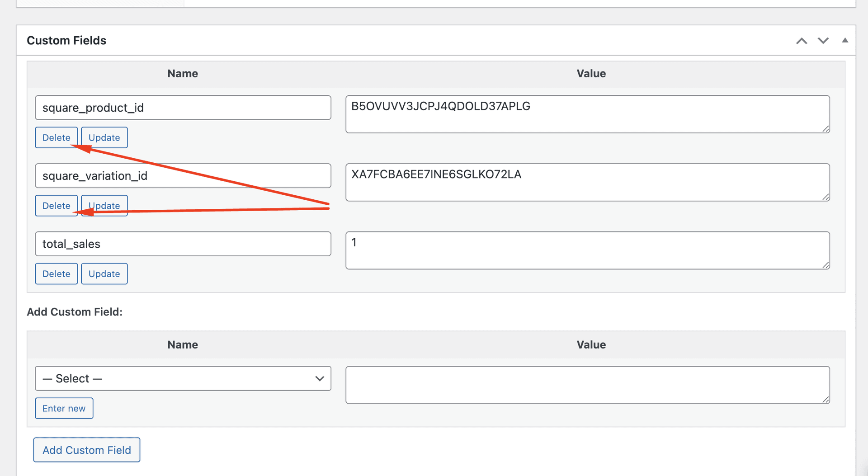868x476 pixels.
Task: Delete the square_variation_id custom field
Action: tap(56, 205)
